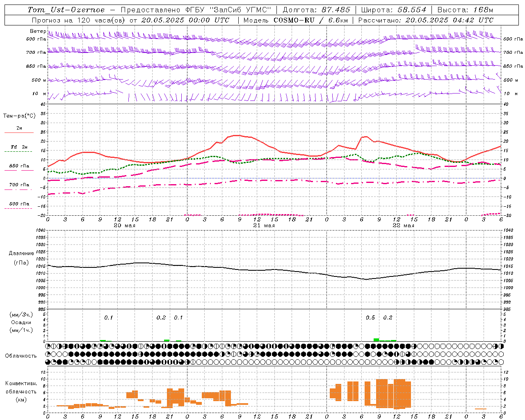Click the '2м' temperature legend entry
The width and height of the screenshot is (525, 420).
coord(19,128)
